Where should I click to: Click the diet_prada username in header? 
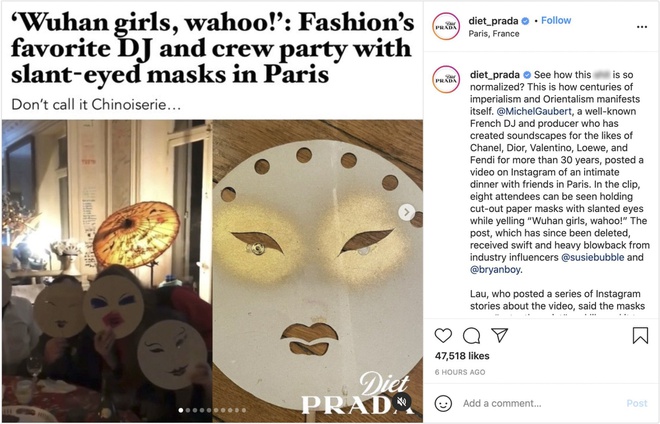tap(493, 21)
